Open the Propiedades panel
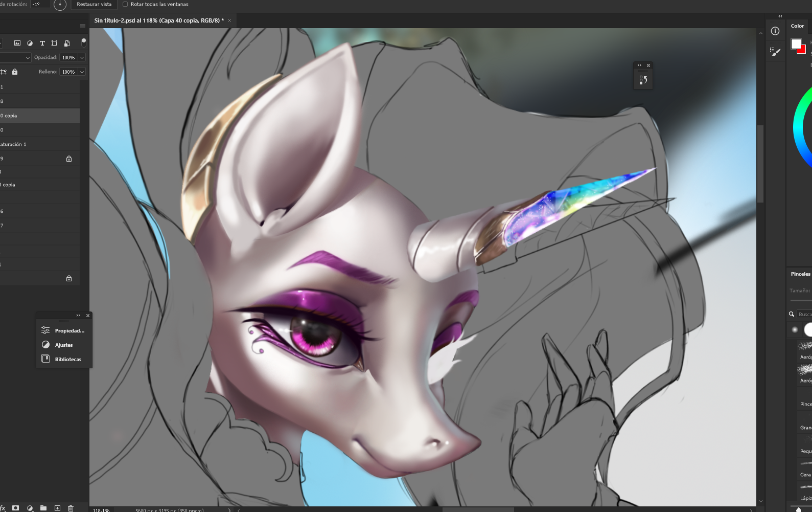 63,331
